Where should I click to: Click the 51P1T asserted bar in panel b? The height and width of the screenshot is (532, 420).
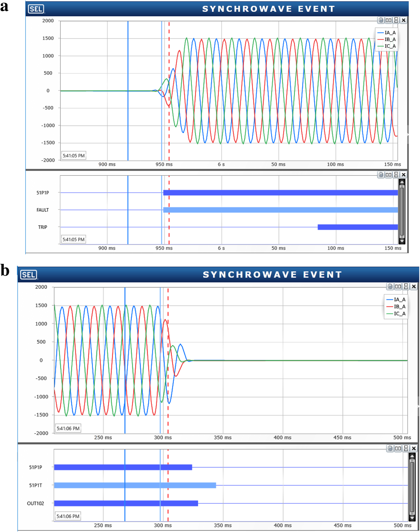pos(135,485)
